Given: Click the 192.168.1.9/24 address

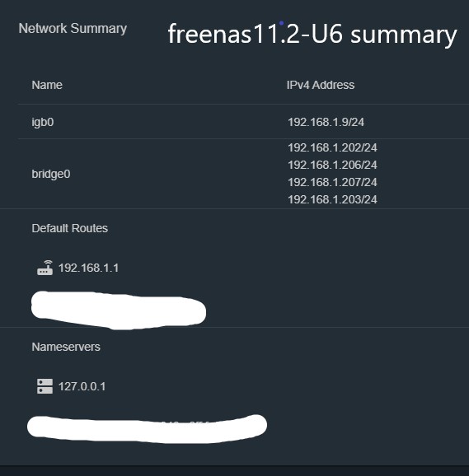Looking at the screenshot, I should pos(326,122).
